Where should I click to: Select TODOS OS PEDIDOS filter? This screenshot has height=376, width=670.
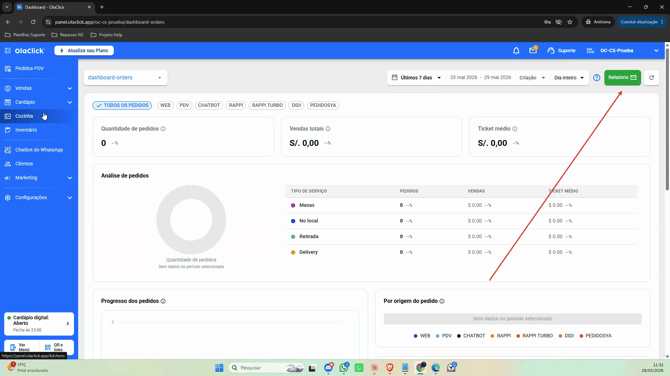(x=122, y=105)
